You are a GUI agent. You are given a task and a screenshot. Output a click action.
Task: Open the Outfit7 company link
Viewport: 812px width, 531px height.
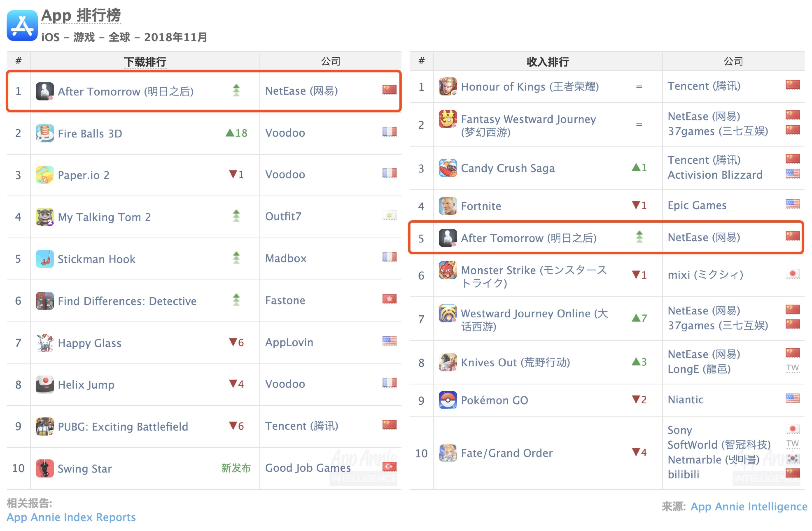283,217
